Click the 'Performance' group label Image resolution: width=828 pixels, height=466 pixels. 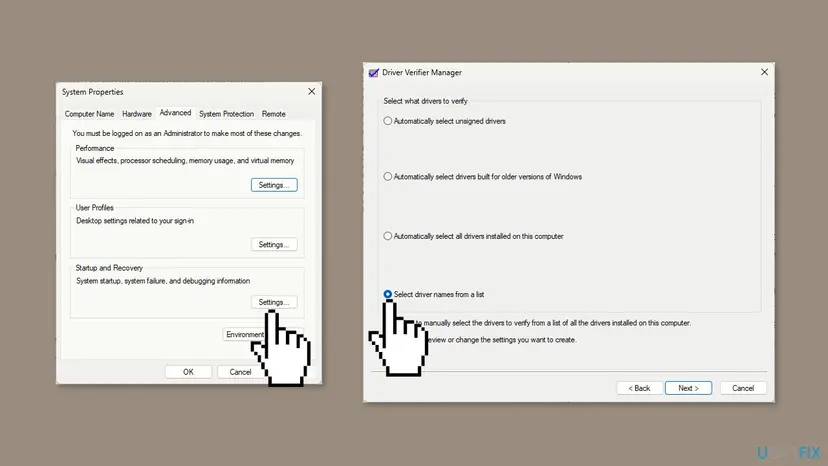click(x=95, y=148)
